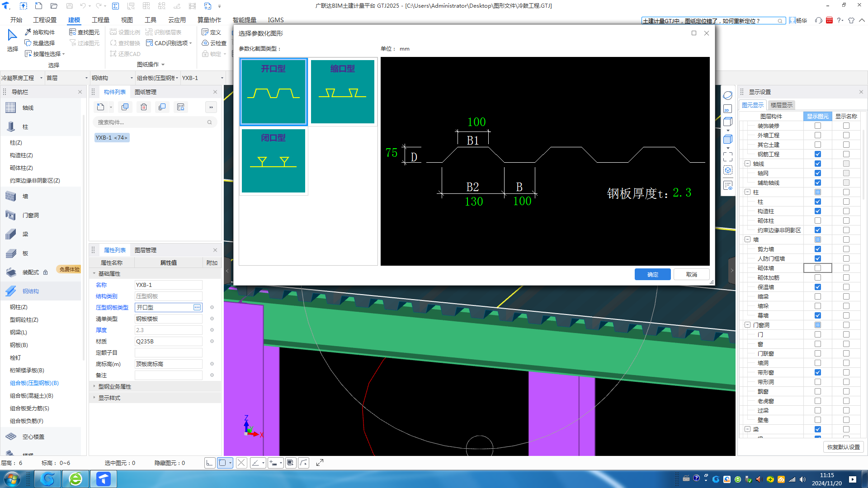Open the 首层 floor dropdown
The width and height of the screenshot is (868, 488).
[67, 78]
